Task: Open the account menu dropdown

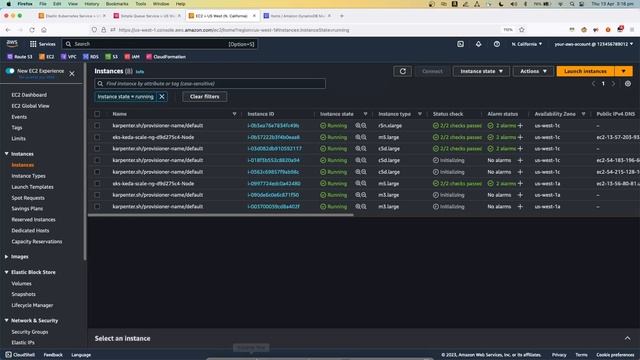Action: [x=593, y=44]
